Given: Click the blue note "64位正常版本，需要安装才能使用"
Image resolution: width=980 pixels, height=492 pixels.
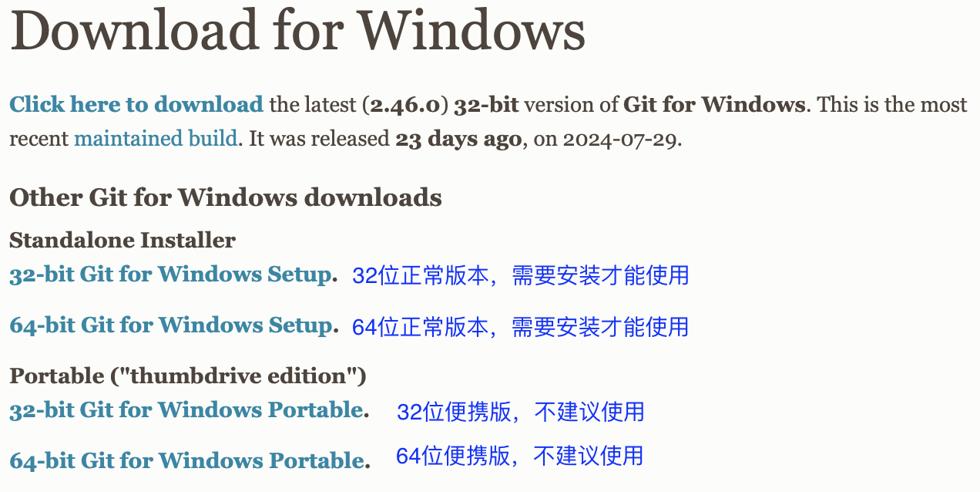Looking at the screenshot, I should pyautogui.click(x=521, y=327).
